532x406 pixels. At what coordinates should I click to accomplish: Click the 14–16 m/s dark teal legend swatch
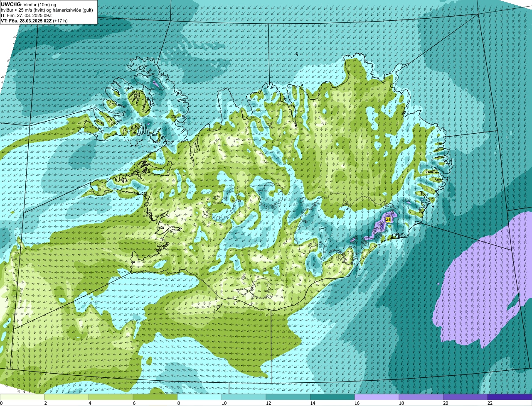(x=332, y=397)
